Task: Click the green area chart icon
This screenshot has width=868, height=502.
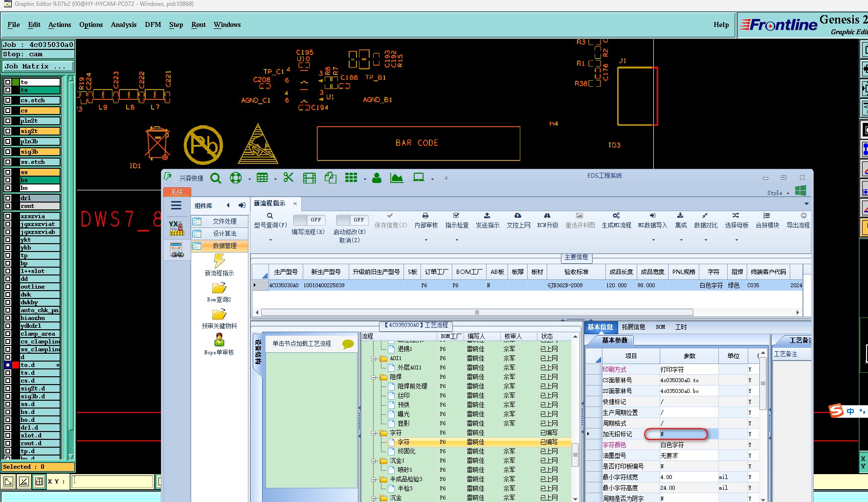Action: click(x=397, y=178)
